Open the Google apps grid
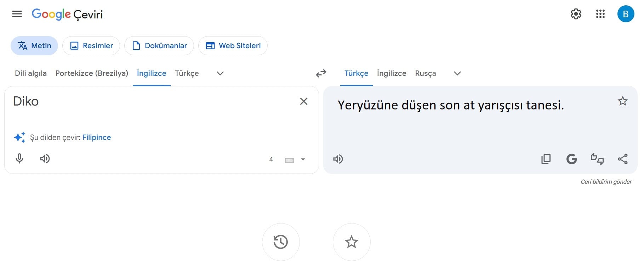The height and width of the screenshot is (261, 644). pos(600,14)
